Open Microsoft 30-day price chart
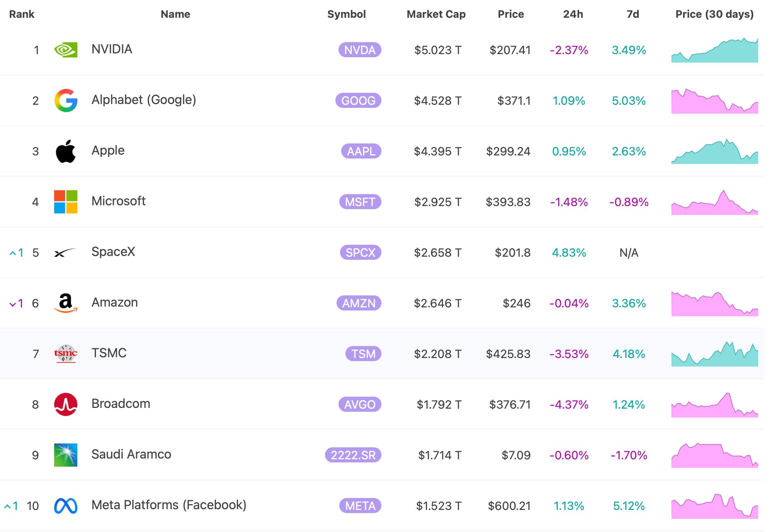 point(714,202)
